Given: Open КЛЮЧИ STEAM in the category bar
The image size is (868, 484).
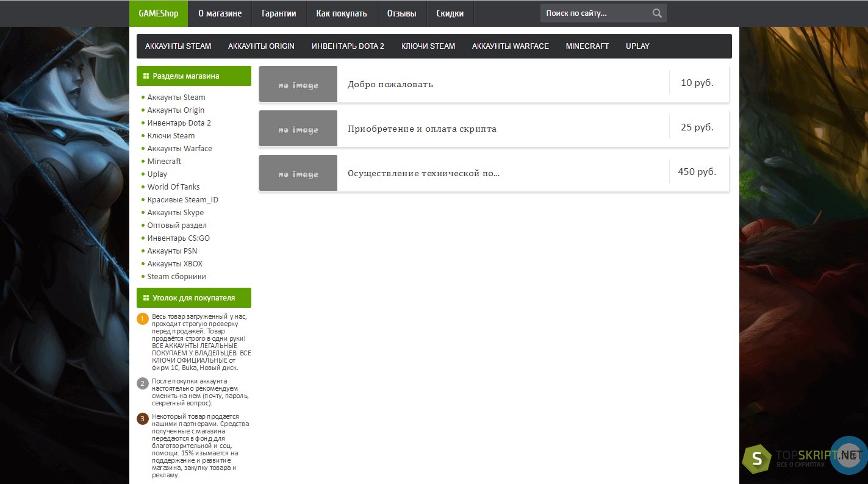Looking at the screenshot, I should tap(428, 46).
